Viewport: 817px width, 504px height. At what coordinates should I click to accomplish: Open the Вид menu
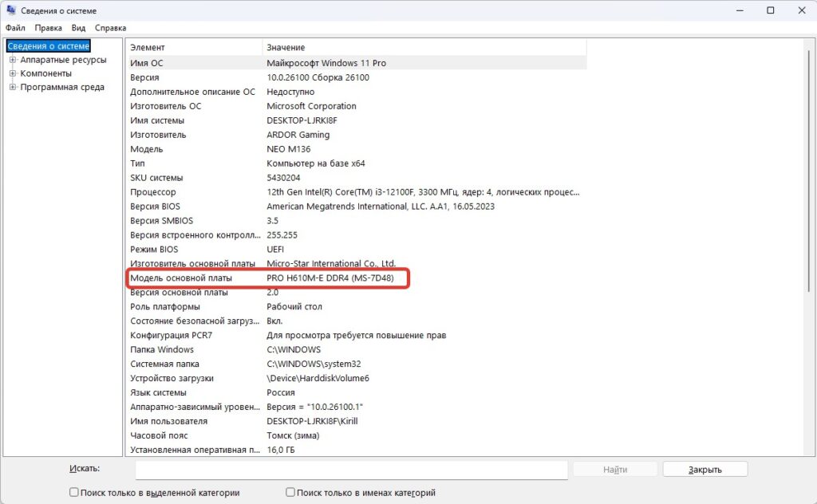[x=78, y=28]
